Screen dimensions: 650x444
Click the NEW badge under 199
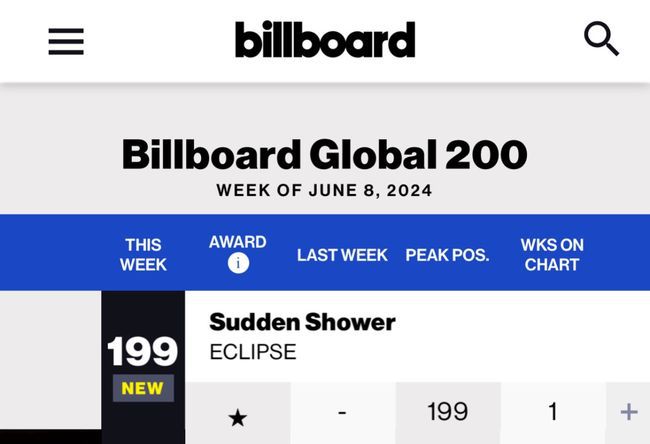coord(142,388)
